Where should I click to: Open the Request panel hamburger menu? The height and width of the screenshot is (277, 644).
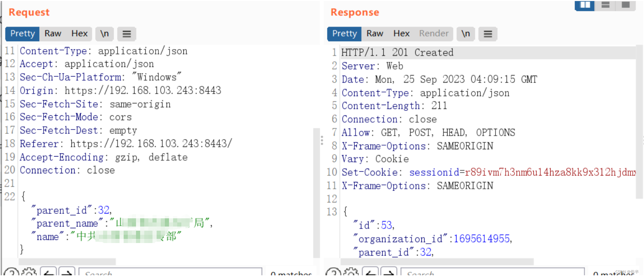pos(127,34)
